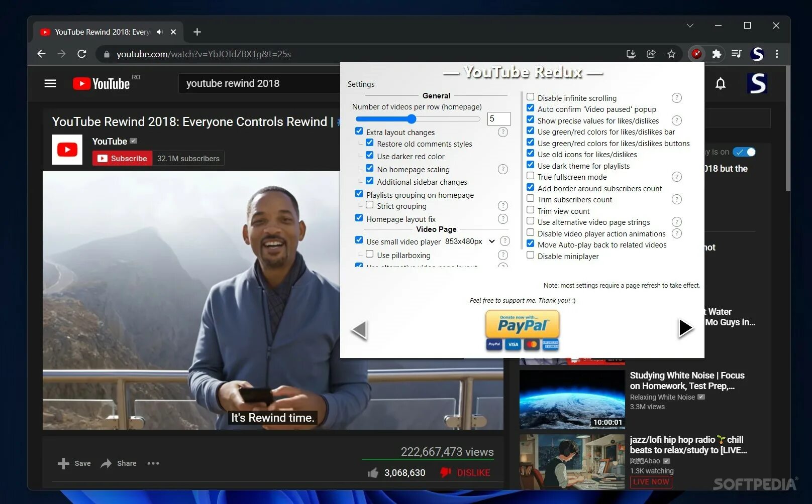Select the YouTube Rewind 2018 browser tab
812x504 pixels.
108,32
